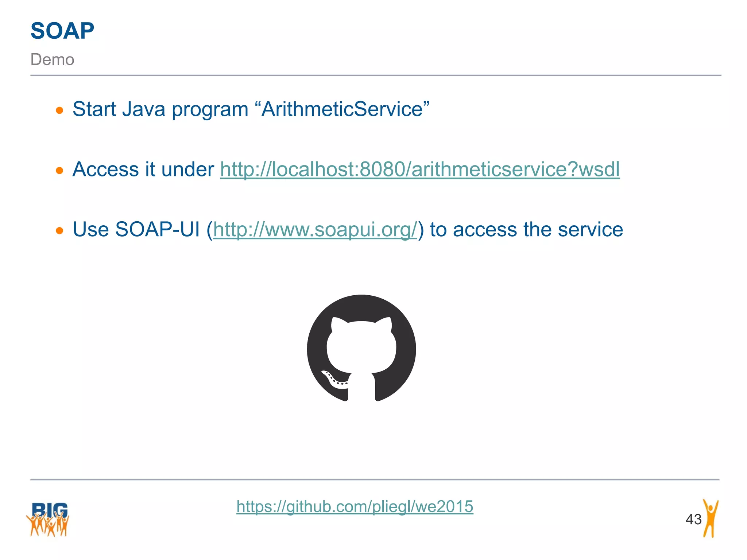The width and height of the screenshot is (747, 560).
Task: Click the footer divider line above GitHub link
Action: (376, 480)
